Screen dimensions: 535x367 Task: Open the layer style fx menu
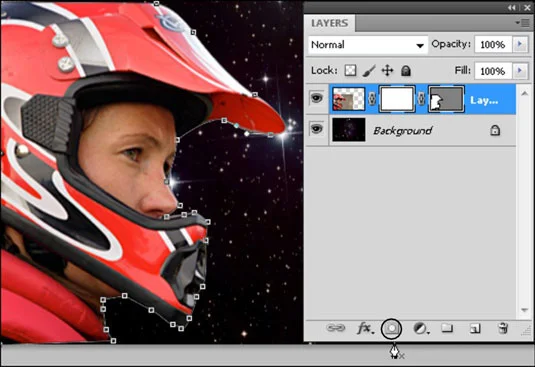(x=365, y=328)
